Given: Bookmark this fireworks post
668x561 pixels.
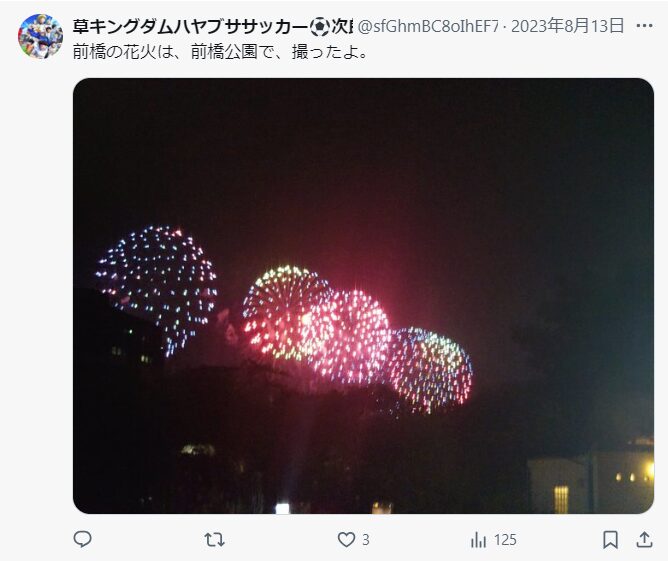Looking at the screenshot, I should click(x=610, y=540).
